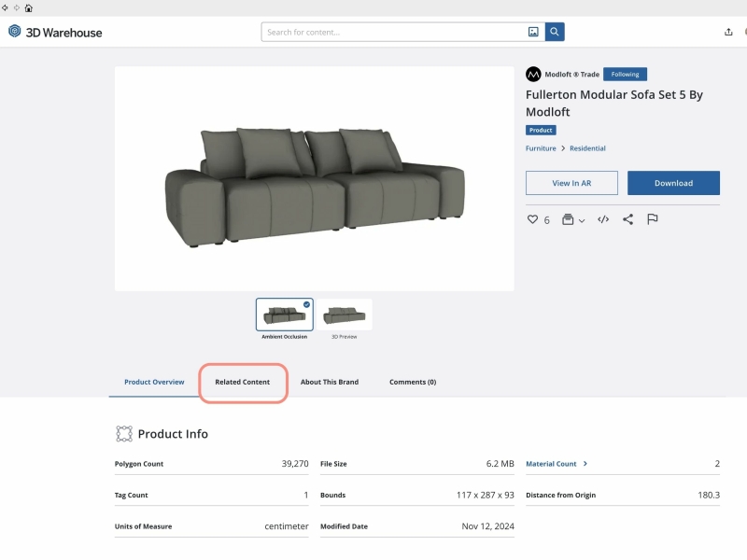Switch to Related Content tab
This screenshot has height=560, width=747.
pos(242,382)
